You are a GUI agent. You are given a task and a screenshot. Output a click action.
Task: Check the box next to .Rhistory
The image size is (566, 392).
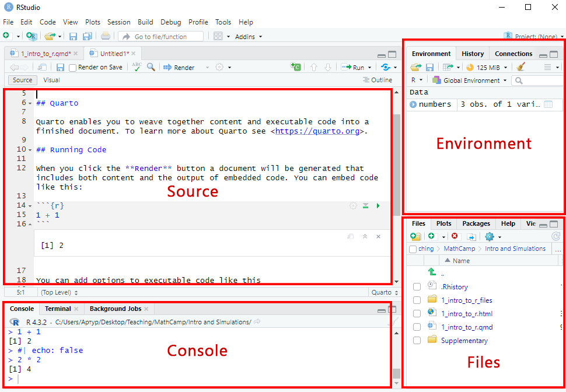pos(417,286)
